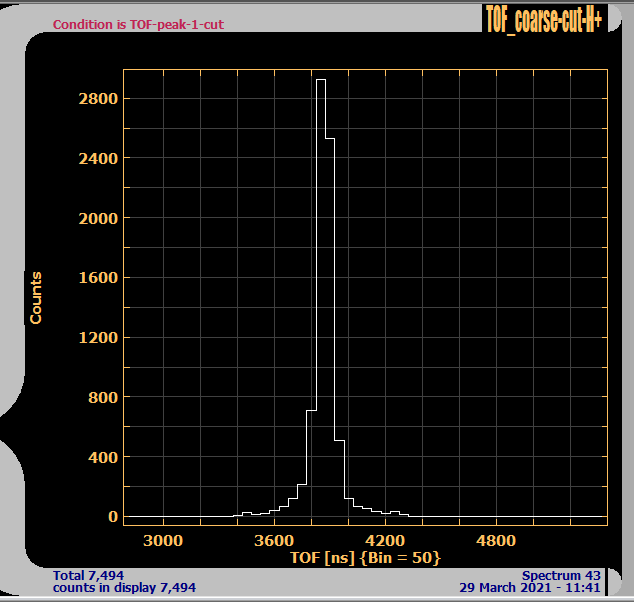
Task: Click the histogram bin at about 500 counts
Action: pyautogui.click(x=339, y=478)
